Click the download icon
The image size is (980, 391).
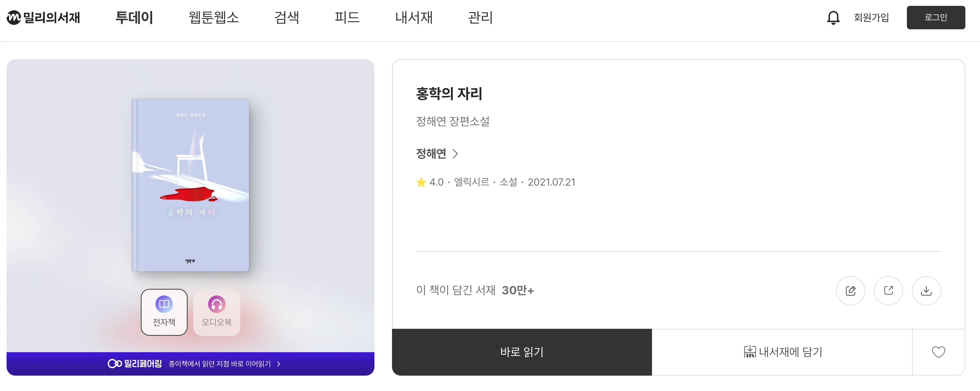926,290
